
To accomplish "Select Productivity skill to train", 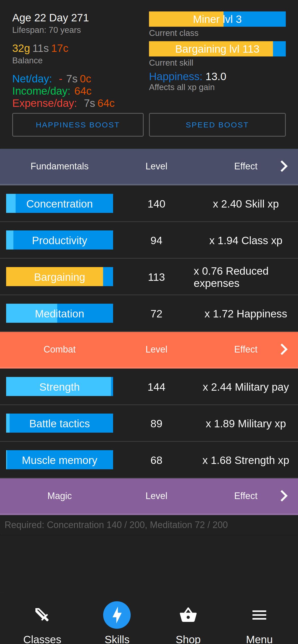I will pyautogui.click(x=60, y=240).
